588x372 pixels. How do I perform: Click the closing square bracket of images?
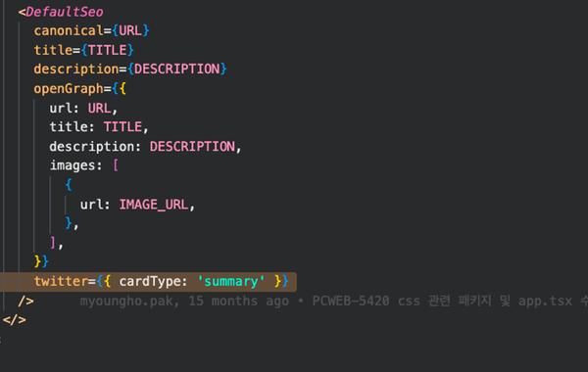53,243
